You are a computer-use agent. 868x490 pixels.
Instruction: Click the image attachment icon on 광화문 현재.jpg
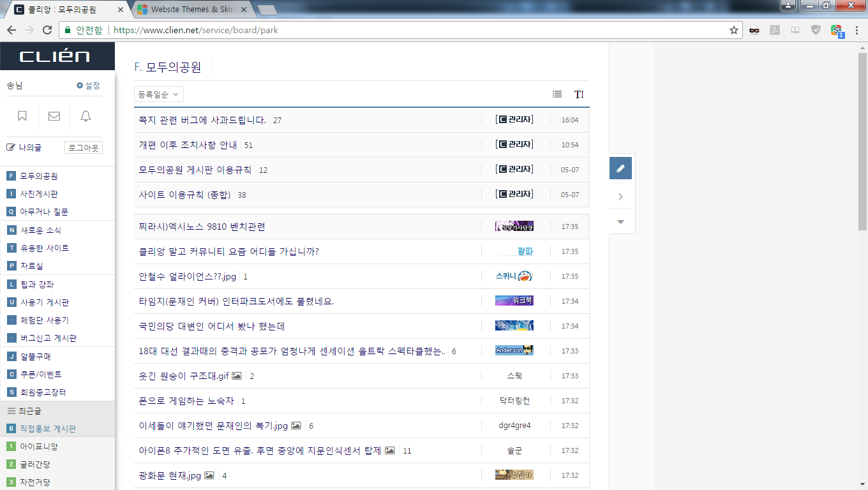coord(209,475)
